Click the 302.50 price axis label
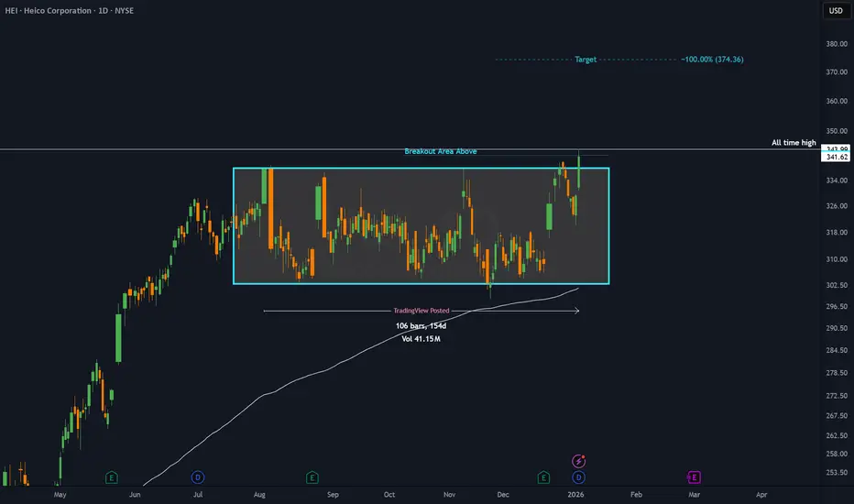Screen dimensions: 854x504 point(837,286)
